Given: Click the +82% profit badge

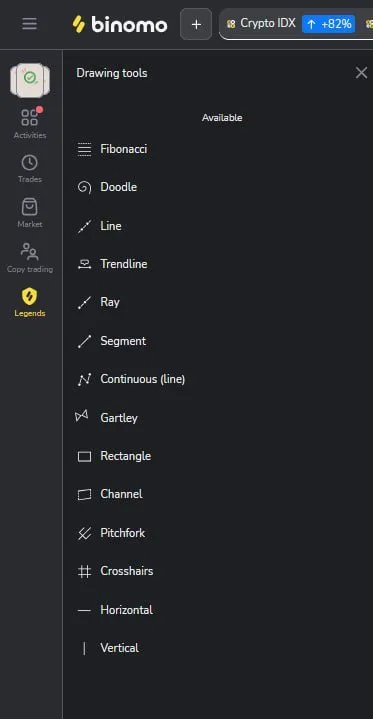Looking at the screenshot, I should (328, 24).
